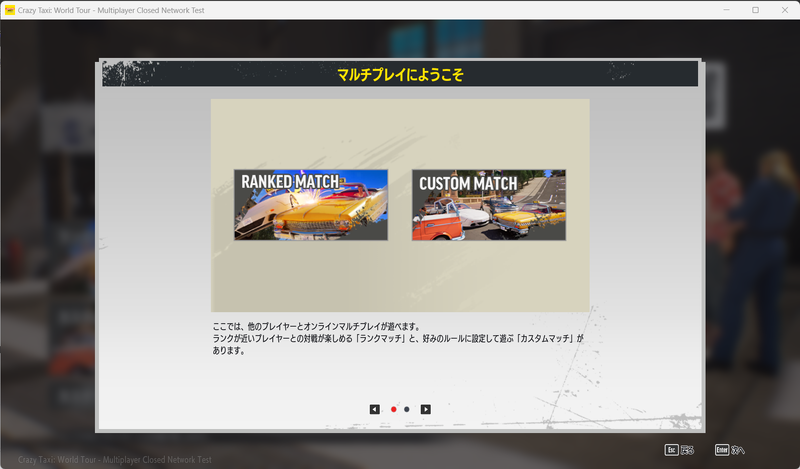Maximize the Crazy Taxi window
Screen dimensions: 800x469
pyautogui.click(x=756, y=10)
